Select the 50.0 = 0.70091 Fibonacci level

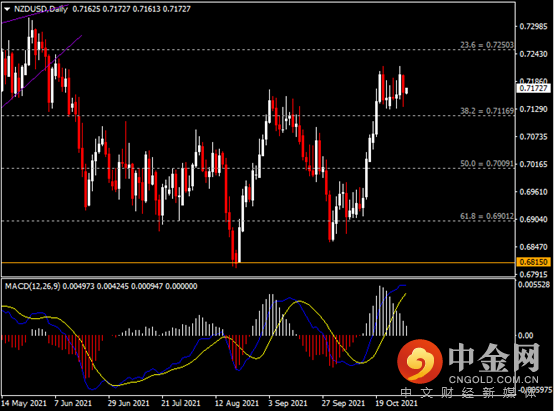point(487,164)
